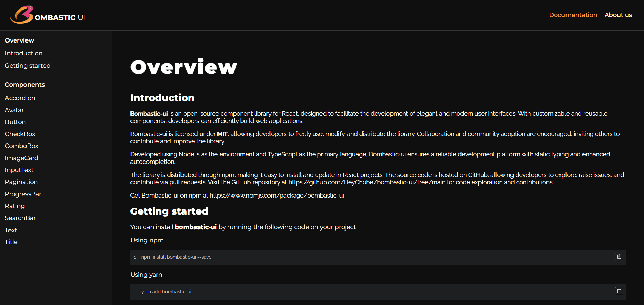The image size is (644, 305).
Task: Select the Accordion component
Action: coord(20,98)
